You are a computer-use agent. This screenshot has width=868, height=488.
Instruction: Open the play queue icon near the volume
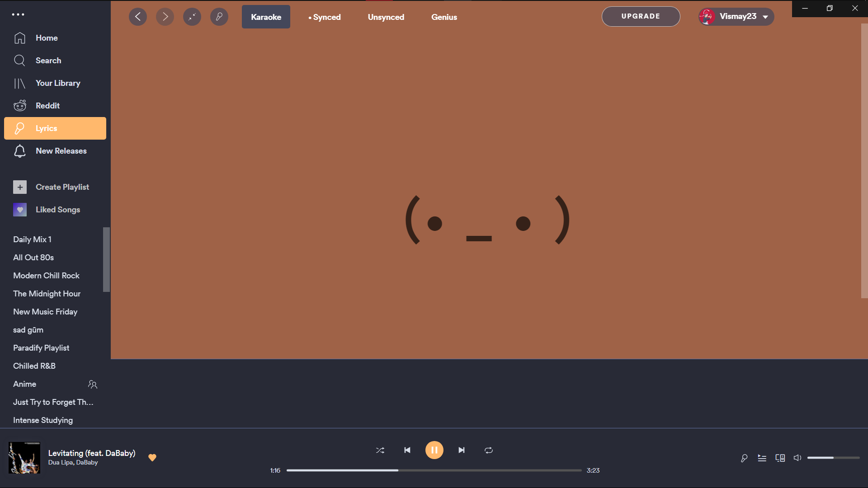[x=762, y=458]
